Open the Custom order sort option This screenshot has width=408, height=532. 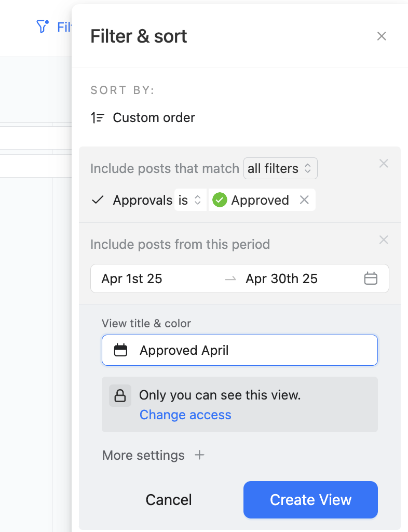154,118
